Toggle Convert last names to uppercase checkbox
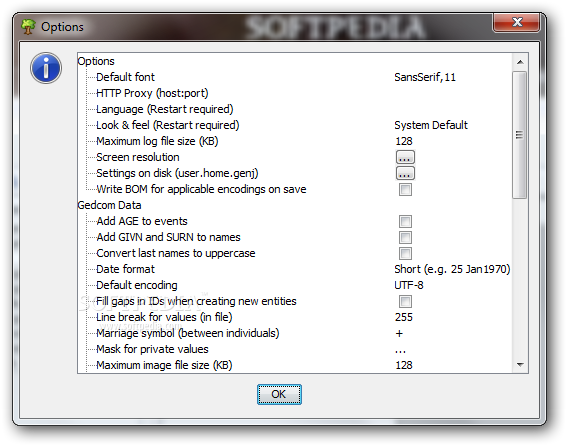This screenshot has height=446, width=567. tap(405, 253)
